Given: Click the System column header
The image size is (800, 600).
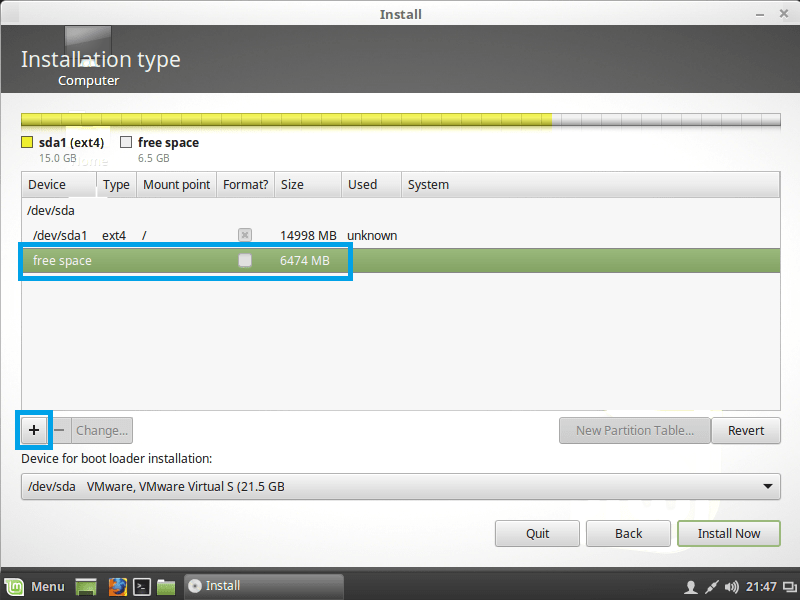Looking at the screenshot, I should (590, 185).
